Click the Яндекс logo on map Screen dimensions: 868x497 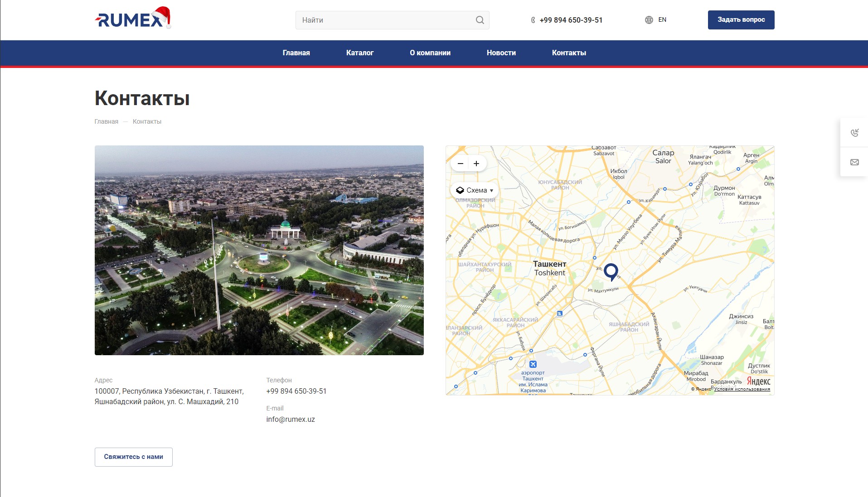coord(759,381)
